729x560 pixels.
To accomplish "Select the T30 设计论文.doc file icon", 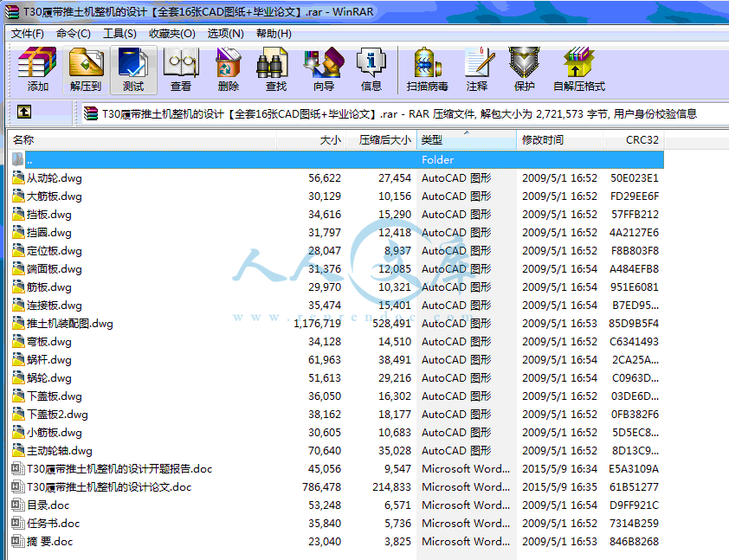I will [18, 486].
